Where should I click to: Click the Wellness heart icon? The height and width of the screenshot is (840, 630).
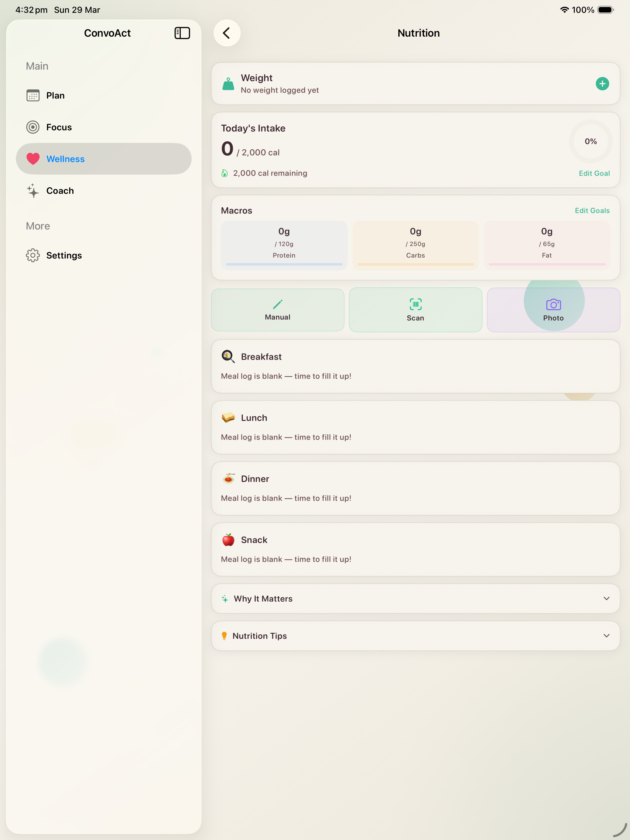tap(33, 159)
